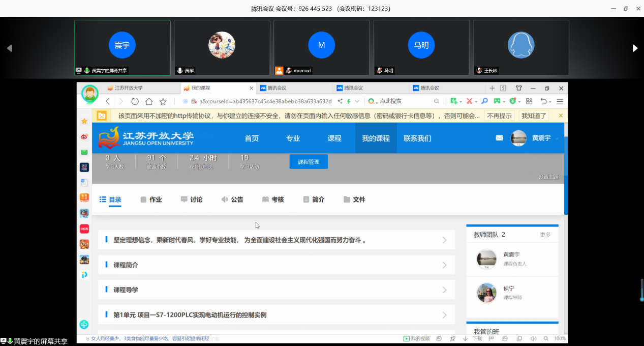Expand the 课程导学 section chevron
The height and width of the screenshot is (346, 644).
tap(444, 290)
